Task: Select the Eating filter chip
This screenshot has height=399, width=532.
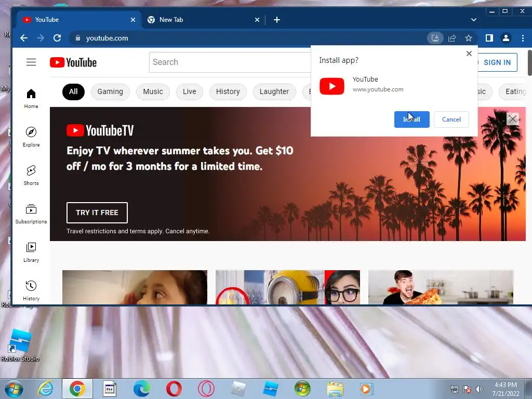Action: pyautogui.click(x=513, y=91)
